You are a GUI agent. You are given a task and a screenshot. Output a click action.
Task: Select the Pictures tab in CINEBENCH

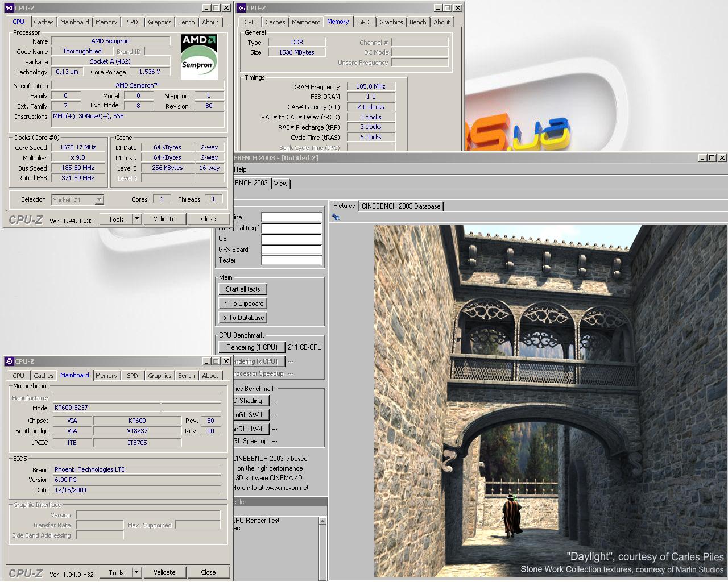tap(344, 206)
